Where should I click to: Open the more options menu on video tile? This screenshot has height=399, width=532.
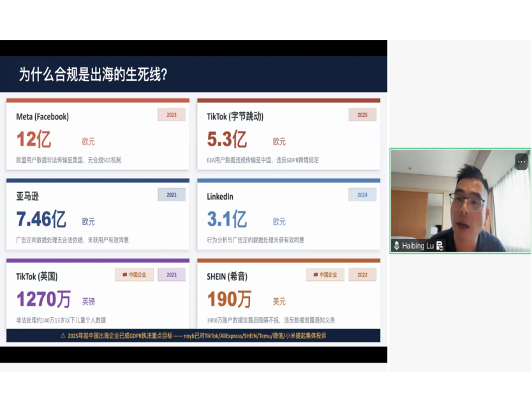pyautogui.click(x=521, y=162)
